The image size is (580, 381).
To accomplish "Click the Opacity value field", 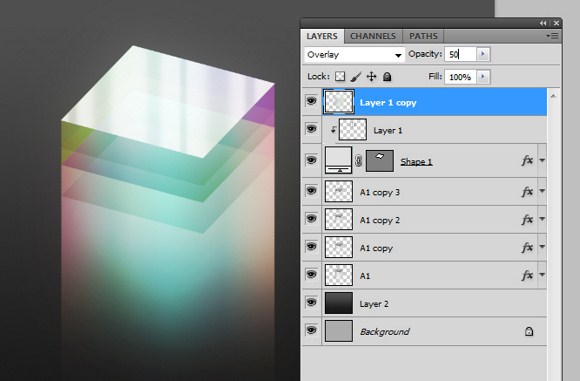I will pyautogui.click(x=460, y=54).
